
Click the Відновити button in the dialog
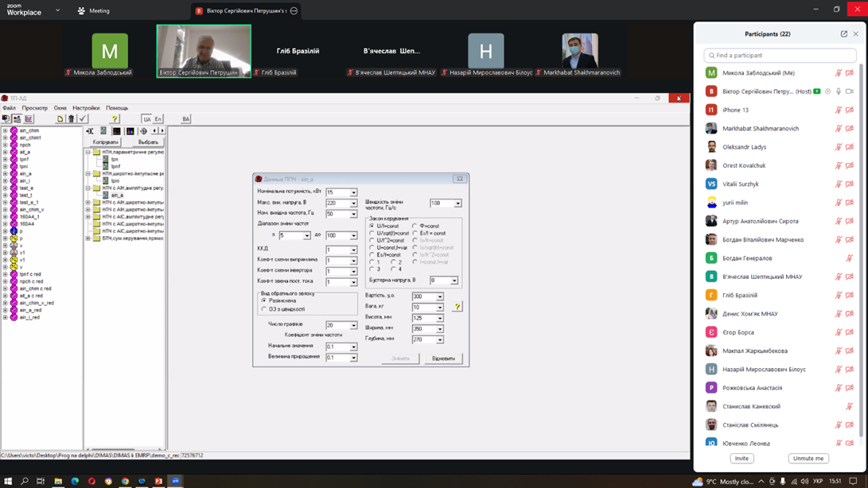coord(443,358)
